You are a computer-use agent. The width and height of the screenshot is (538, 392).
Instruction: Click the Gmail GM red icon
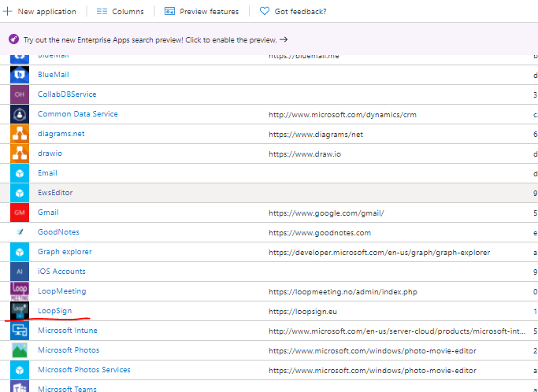tap(20, 213)
